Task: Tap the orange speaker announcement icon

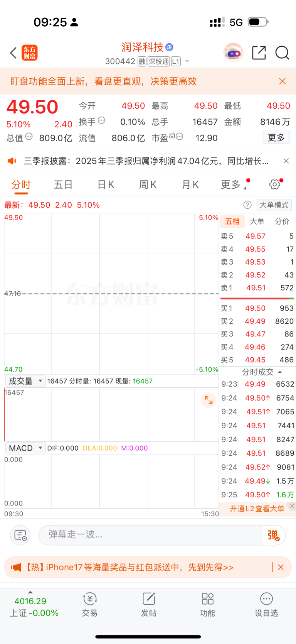Action: [12, 161]
